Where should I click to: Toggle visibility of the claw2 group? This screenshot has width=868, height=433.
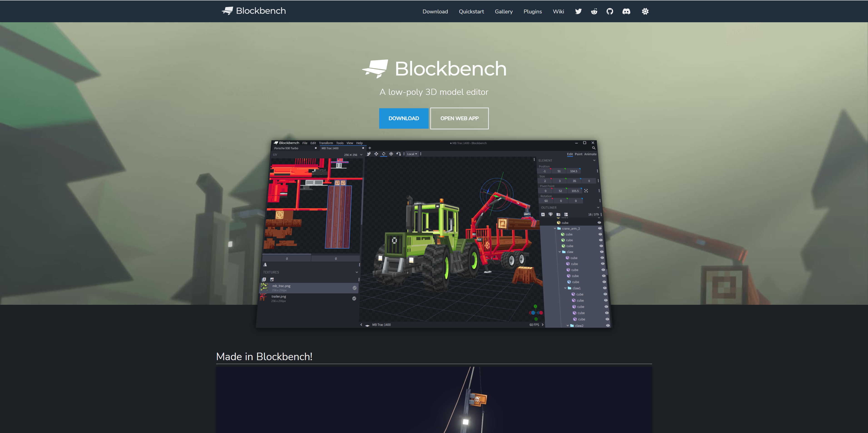click(x=608, y=325)
